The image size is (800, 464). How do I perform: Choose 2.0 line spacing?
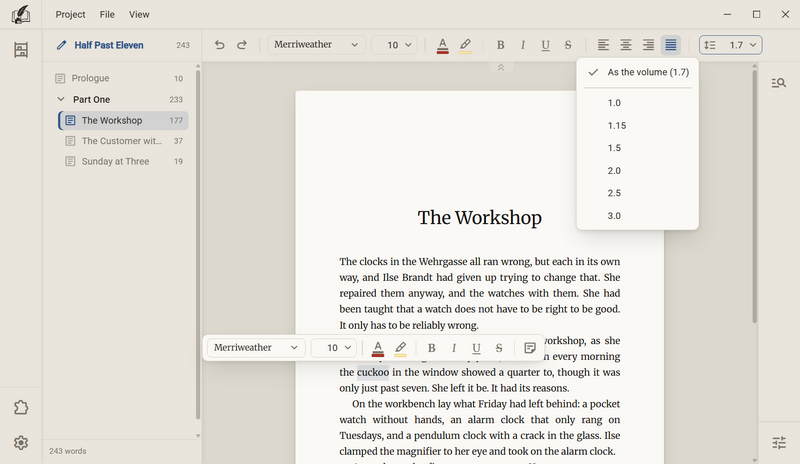pos(637,170)
